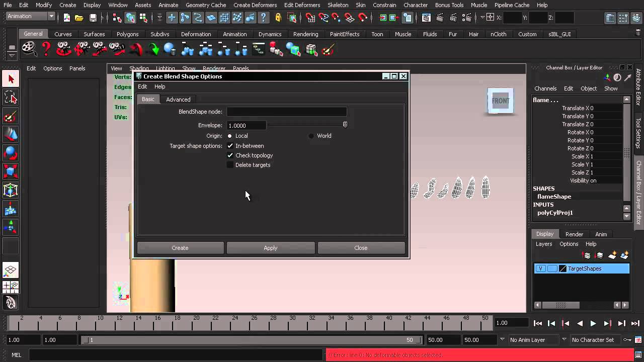Image resolution: width=644 pixels, height=362 pixels.
Task: Click the single perspective layout icon
Action: pos(11,270)
